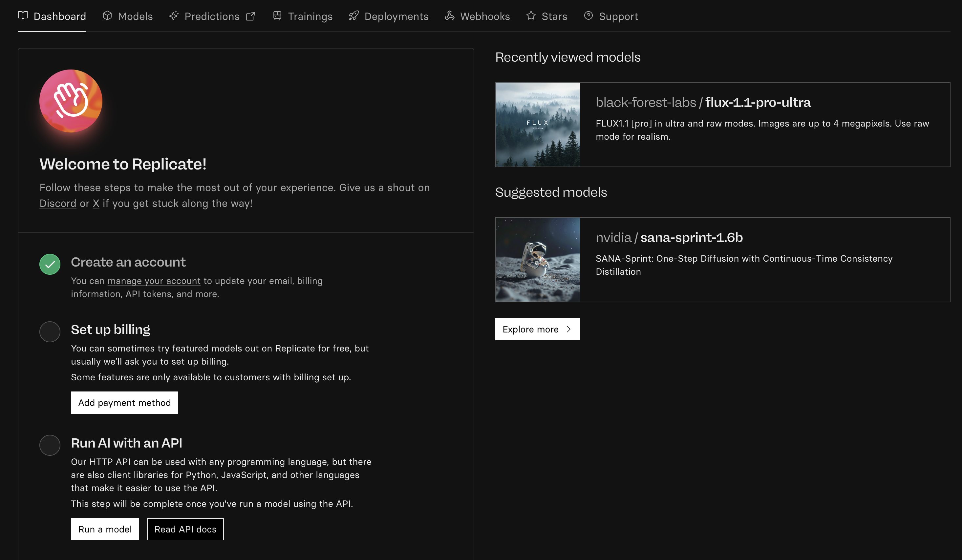Click the green Create an account checkmark

click(x=50, y=264)
